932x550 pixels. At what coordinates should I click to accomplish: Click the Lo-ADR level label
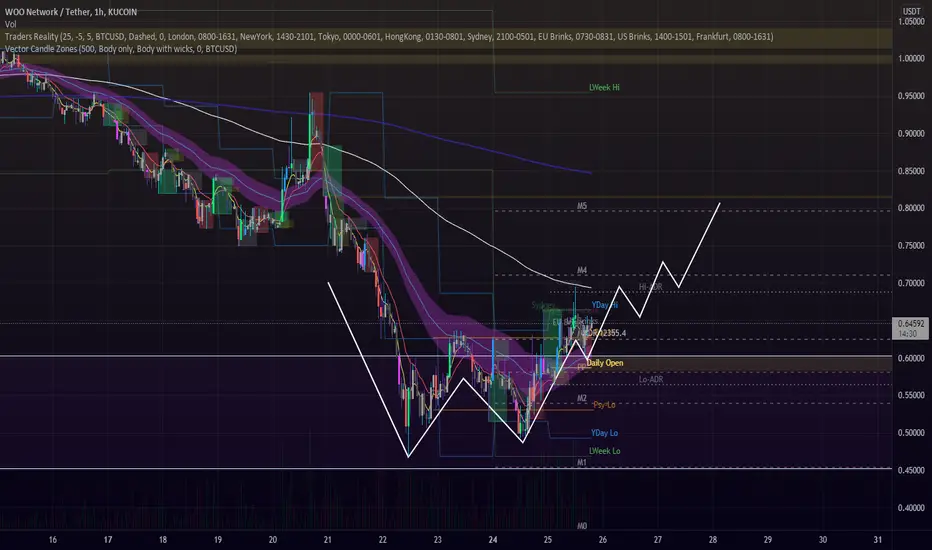651,379
